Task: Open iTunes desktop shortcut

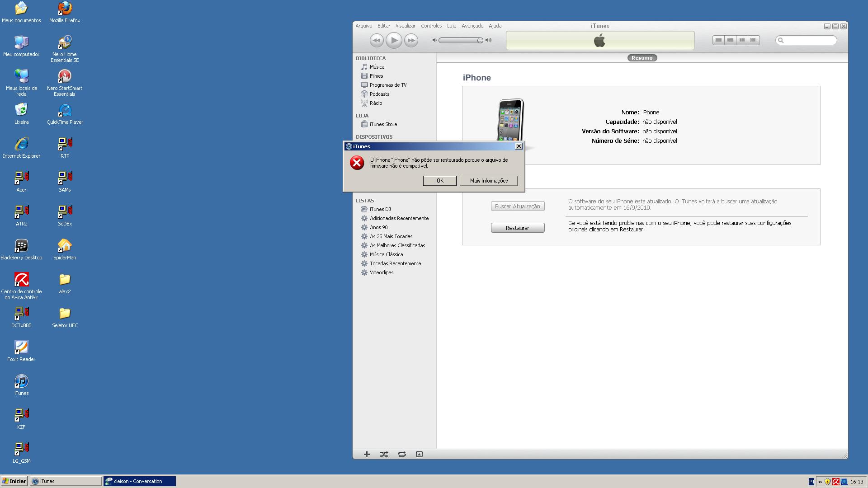Action: tap(21, 385)
